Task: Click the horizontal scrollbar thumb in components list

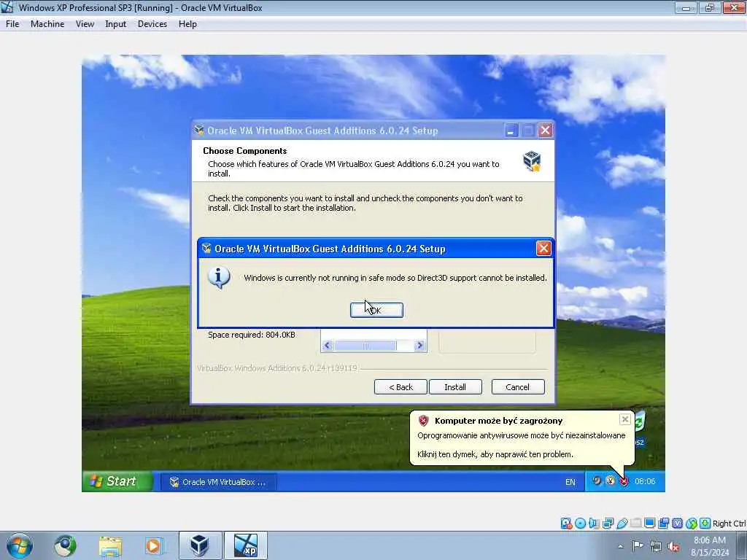Action: (x=365, y=345)
